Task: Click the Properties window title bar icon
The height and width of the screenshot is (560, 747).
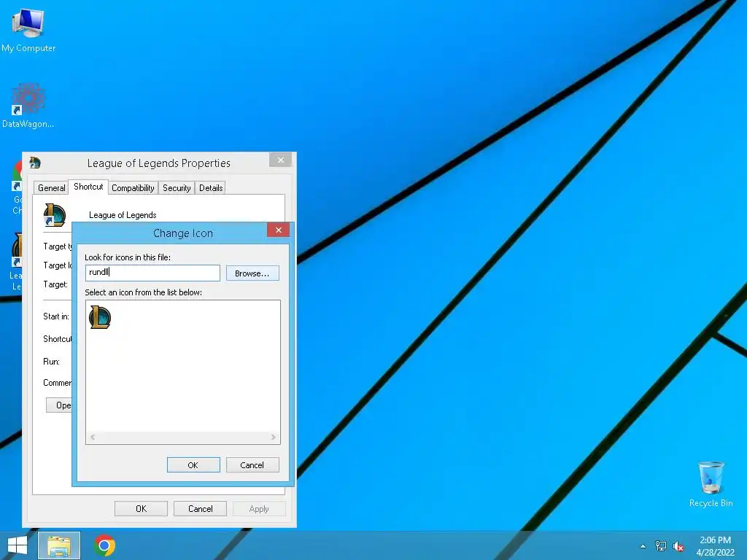Action: (35, 163)
